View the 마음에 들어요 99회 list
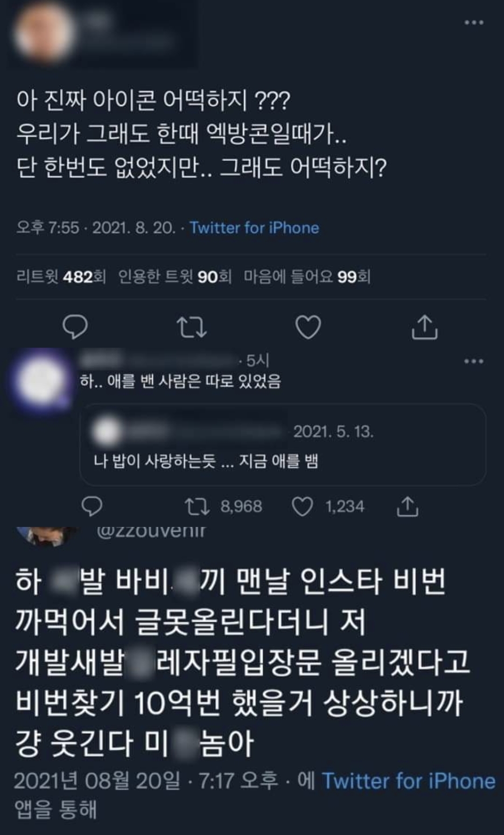Image resolution: width=504 pixels, height=835 pixels. [x=307, y=277]
